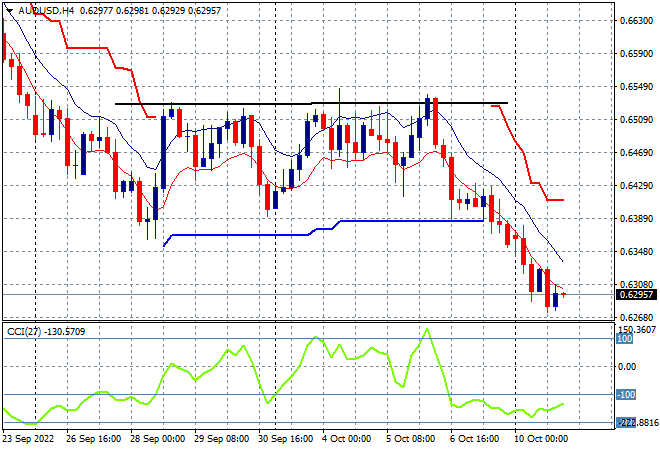Click the 4 Oct 00:00 time label
The width and height of the screenshot is (660, 450).
[x=347, y=439]
